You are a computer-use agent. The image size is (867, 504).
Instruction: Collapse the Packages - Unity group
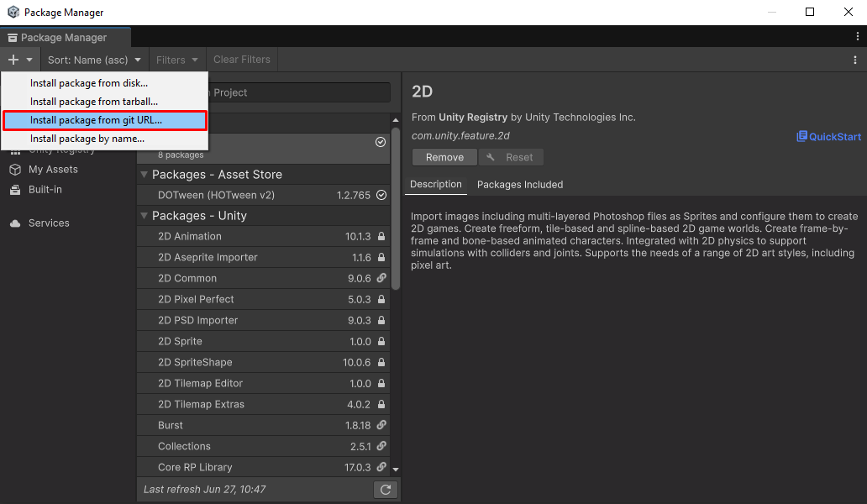144,216
